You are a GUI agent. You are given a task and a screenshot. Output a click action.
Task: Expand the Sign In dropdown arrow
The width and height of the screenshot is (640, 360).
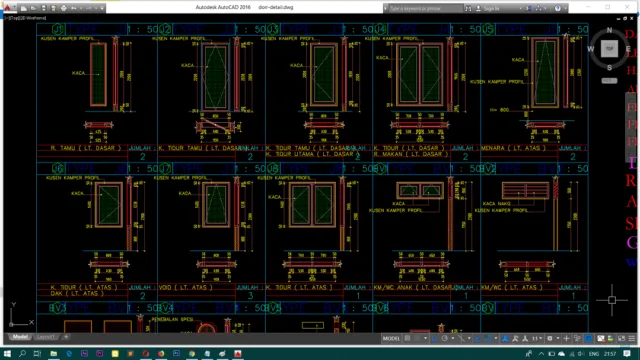520,8
